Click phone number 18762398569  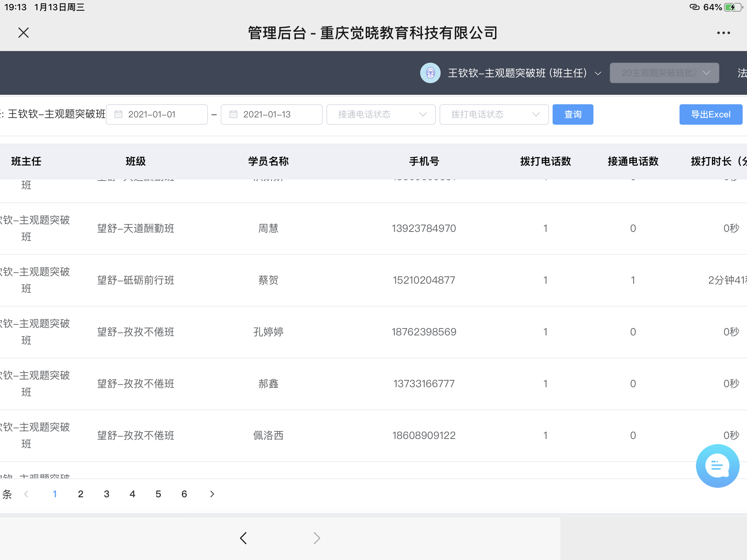pos(424,332)
